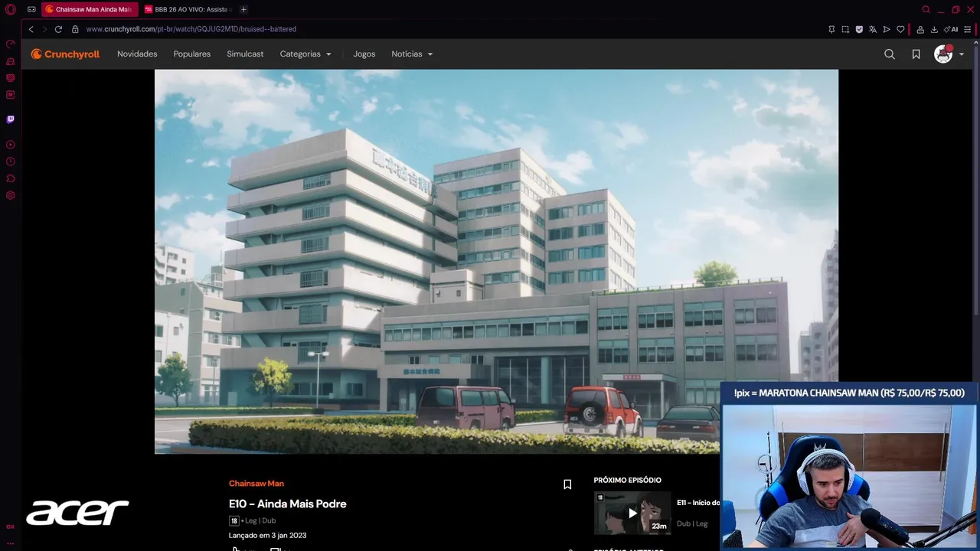Open the Populares menu item
This screenshot has width=980, height=551.
point(191,54)
